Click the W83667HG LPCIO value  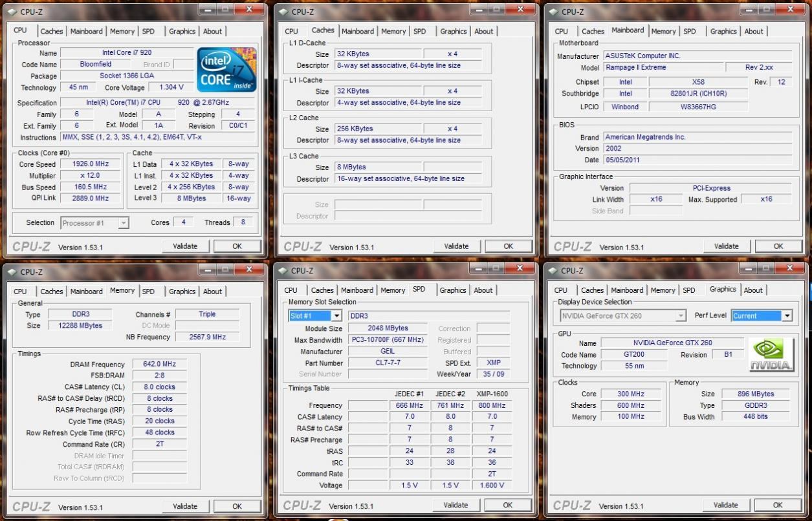coord(698,107)
